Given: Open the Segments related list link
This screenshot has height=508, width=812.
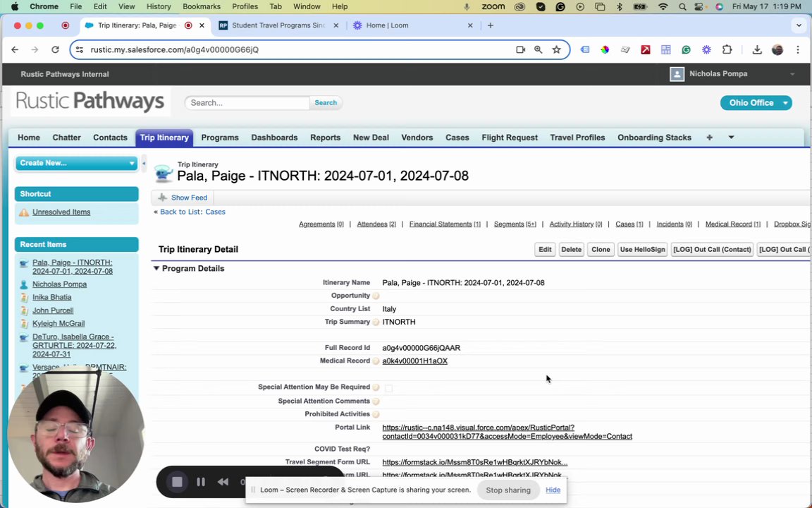Looking at the screenshot, I should click(515, 224).
